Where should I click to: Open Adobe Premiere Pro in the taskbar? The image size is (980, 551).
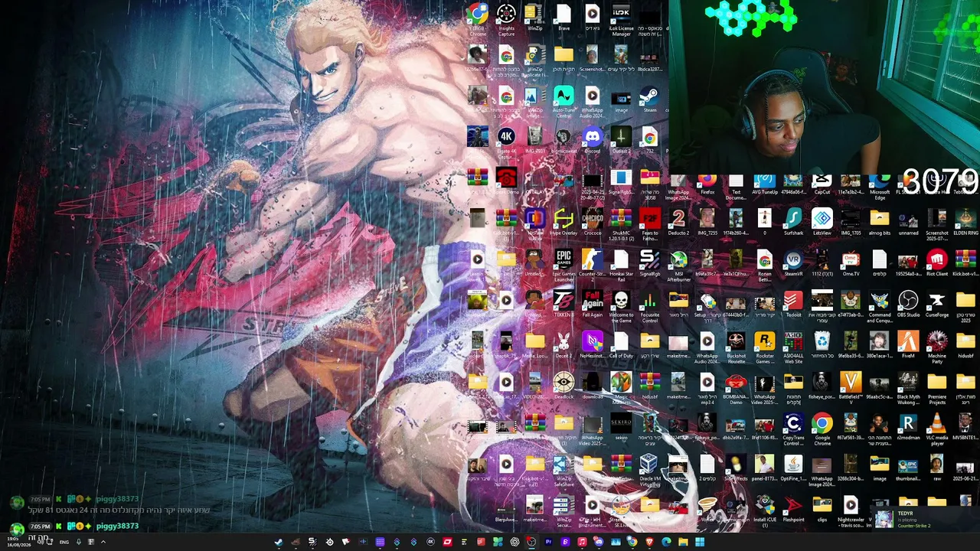coord(548,542)
